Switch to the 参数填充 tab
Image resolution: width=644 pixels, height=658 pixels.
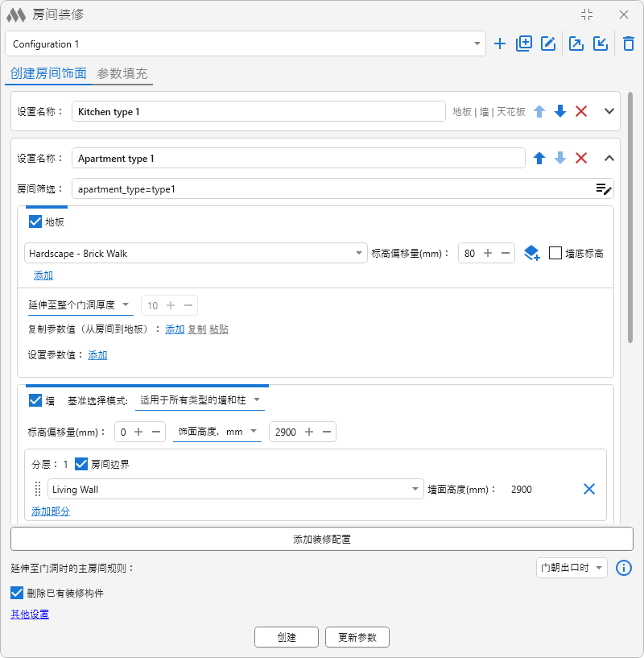coord(122,73)
